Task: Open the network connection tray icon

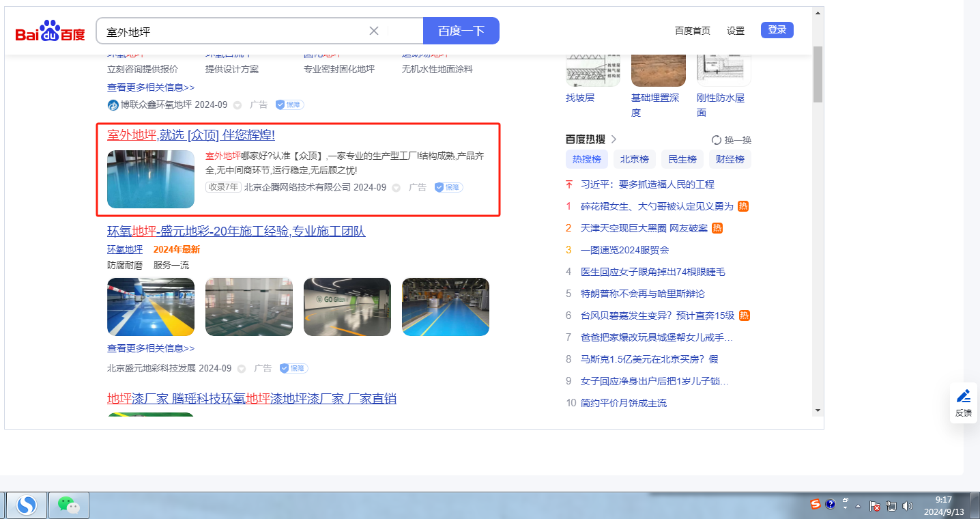Action: (891, 506)
